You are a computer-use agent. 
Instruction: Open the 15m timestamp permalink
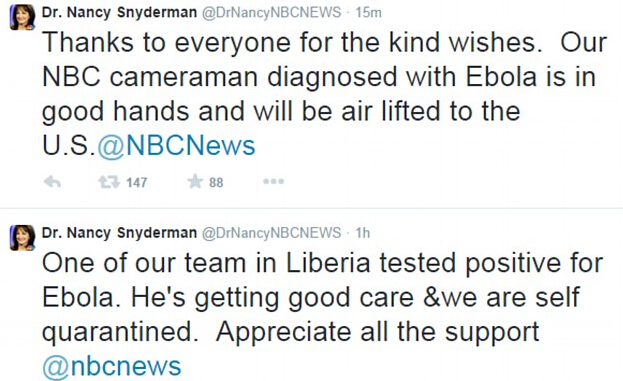368,13
